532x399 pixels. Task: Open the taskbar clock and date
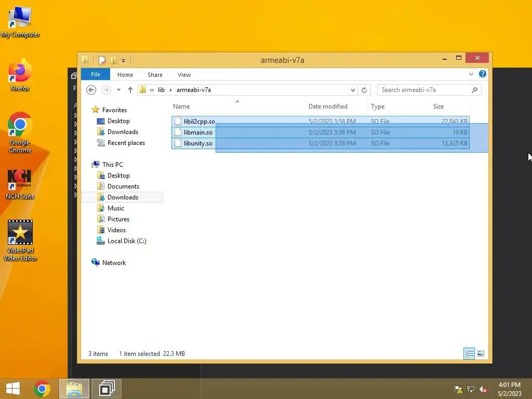(509, 389)
